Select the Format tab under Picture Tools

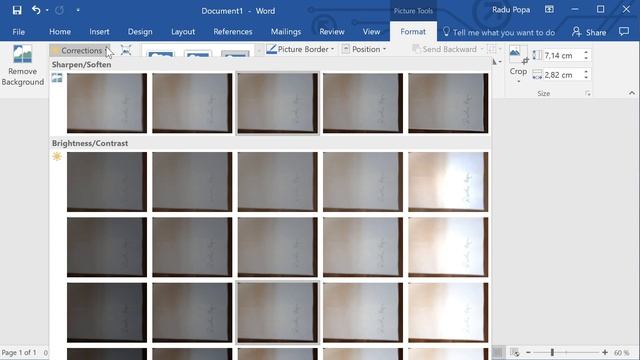point(413,32)
